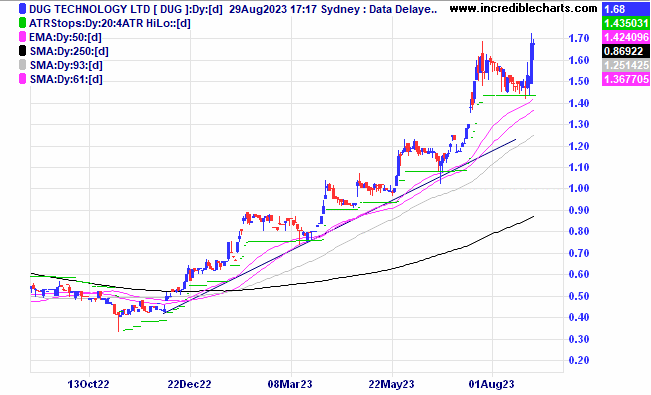
Task: Click the 0.40 price axis label
Action: pyautogui.click(x=578, y=317)
